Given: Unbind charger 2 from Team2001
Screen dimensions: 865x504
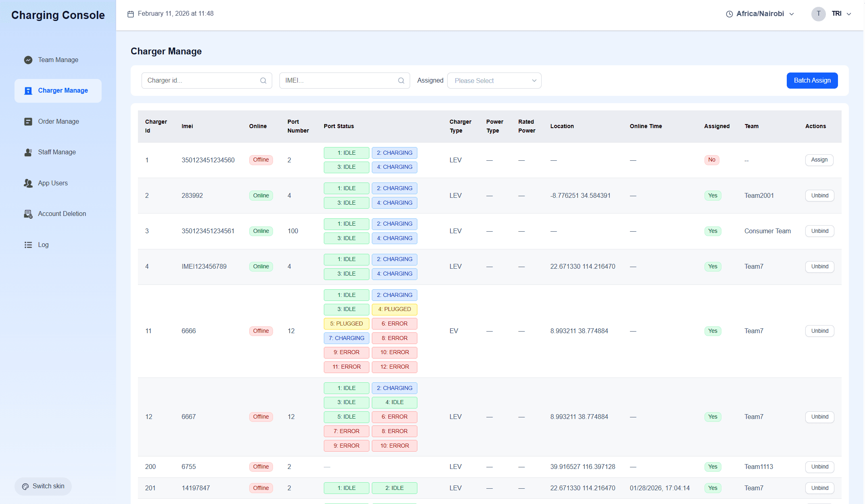Looking at the screenshot, I should click(819, 196).
